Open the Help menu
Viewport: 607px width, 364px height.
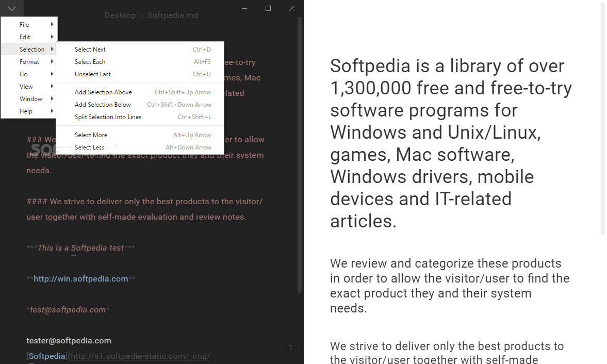point(29,111)
